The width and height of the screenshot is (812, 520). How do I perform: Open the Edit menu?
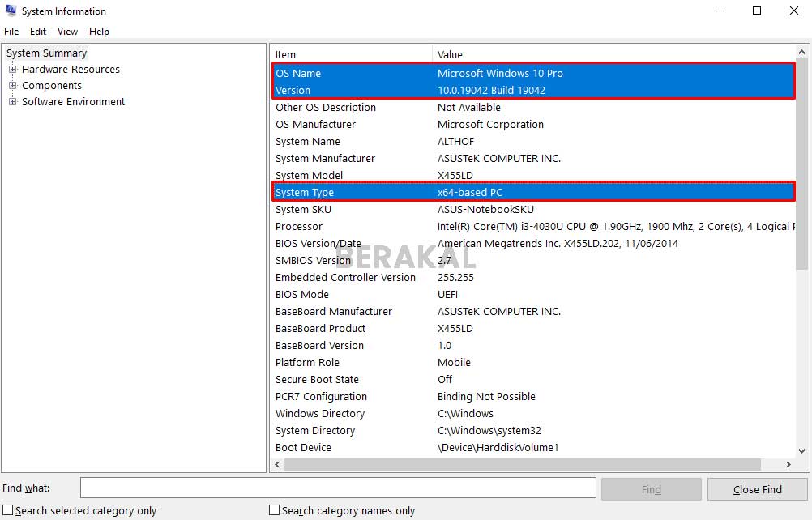tap(38, 32)
